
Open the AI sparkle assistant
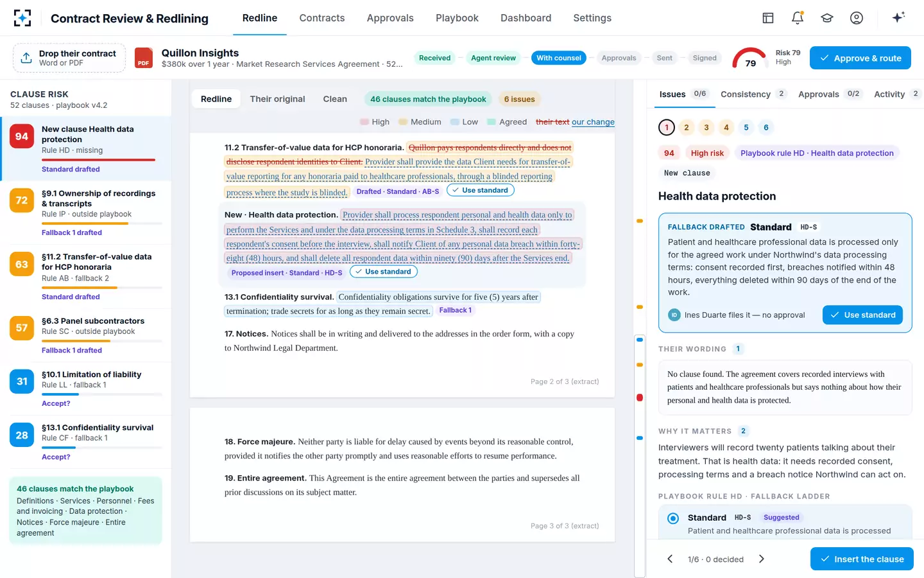click(898, 17)
